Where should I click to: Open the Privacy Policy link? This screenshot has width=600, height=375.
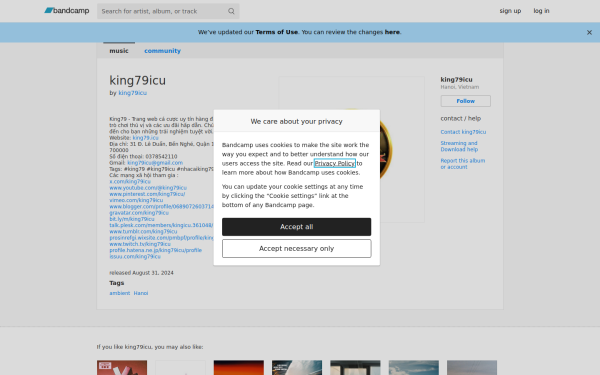tap(335, 163)
